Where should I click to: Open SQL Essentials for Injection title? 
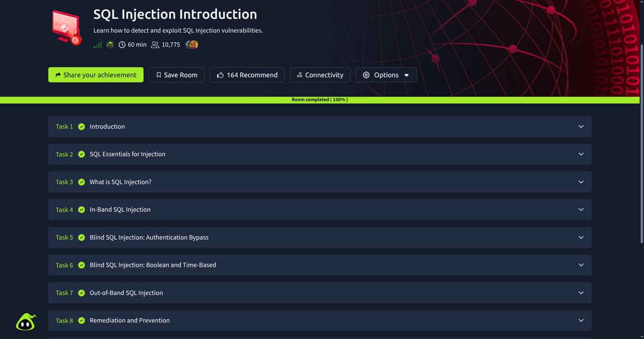click(x=127, y=154)
